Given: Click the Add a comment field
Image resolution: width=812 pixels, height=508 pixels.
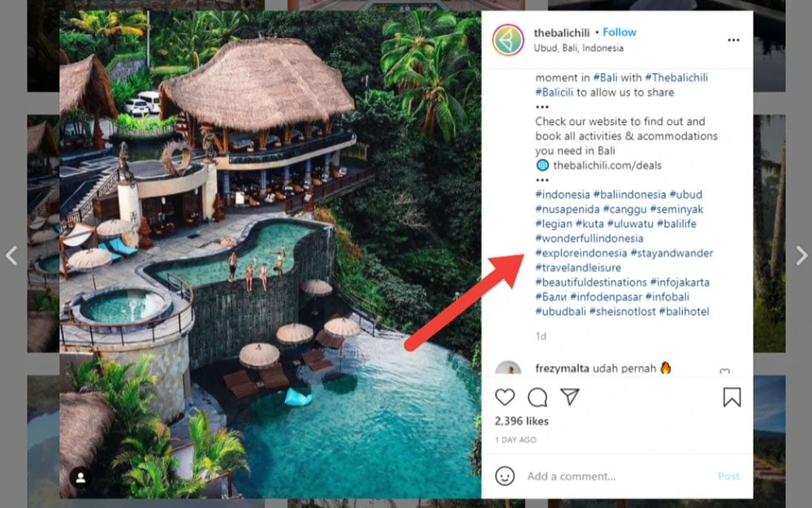Looking at the screenshot, I should [585, 476].
